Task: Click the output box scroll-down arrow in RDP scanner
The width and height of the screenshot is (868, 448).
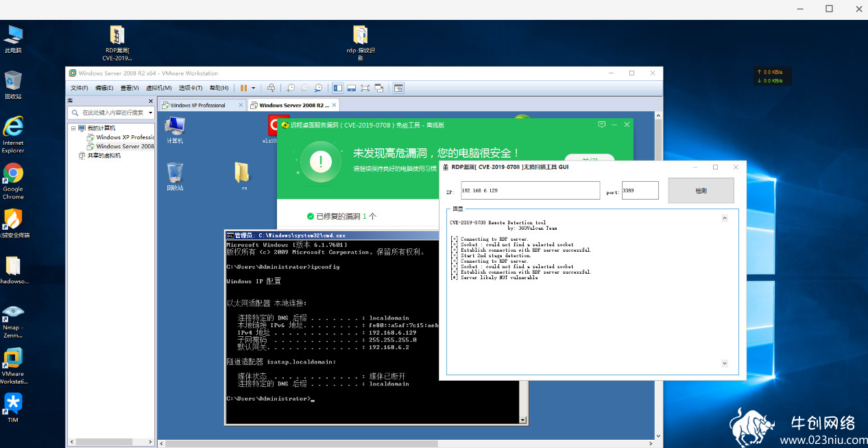Action: [x=725, y=364]
